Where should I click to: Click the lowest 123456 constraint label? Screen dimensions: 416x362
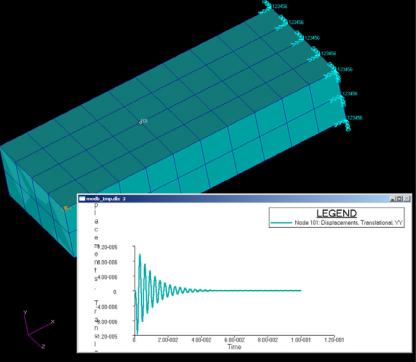click(x=355, y=118)
